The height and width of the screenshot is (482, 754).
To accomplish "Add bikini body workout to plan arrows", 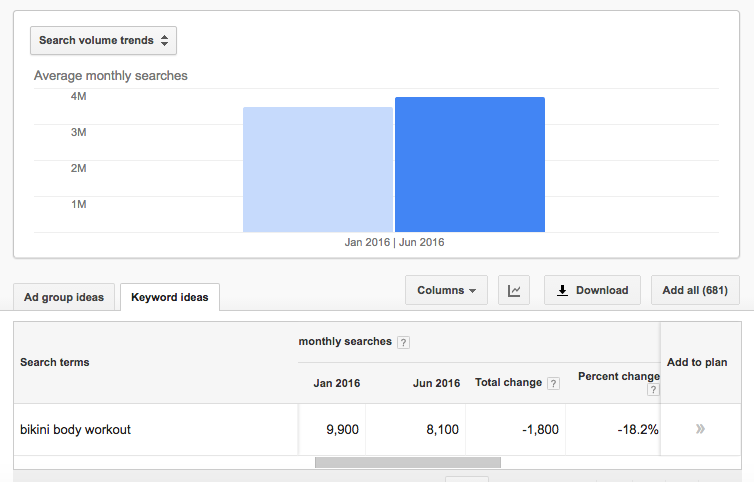I will pyautogui.click(x=700, y=429).
